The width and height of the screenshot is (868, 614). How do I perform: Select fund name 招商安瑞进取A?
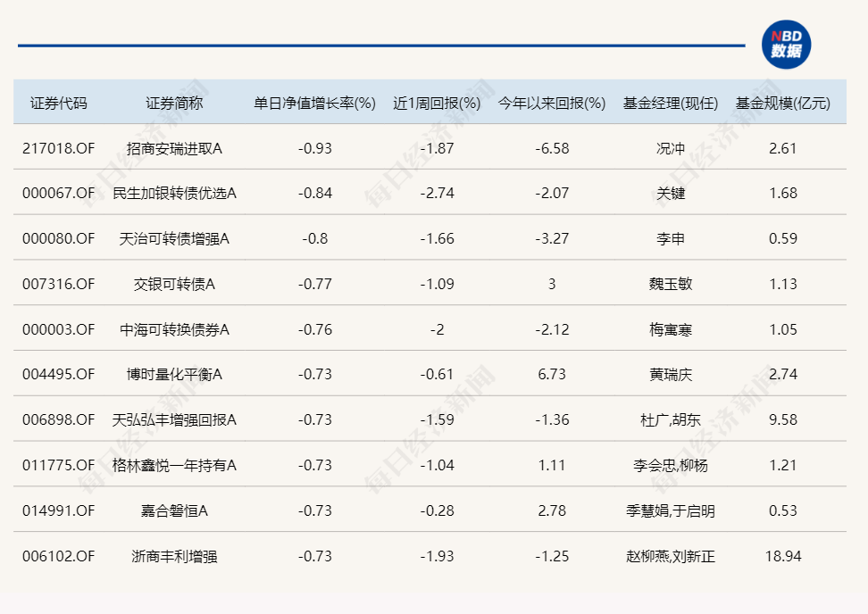(174, 148)
